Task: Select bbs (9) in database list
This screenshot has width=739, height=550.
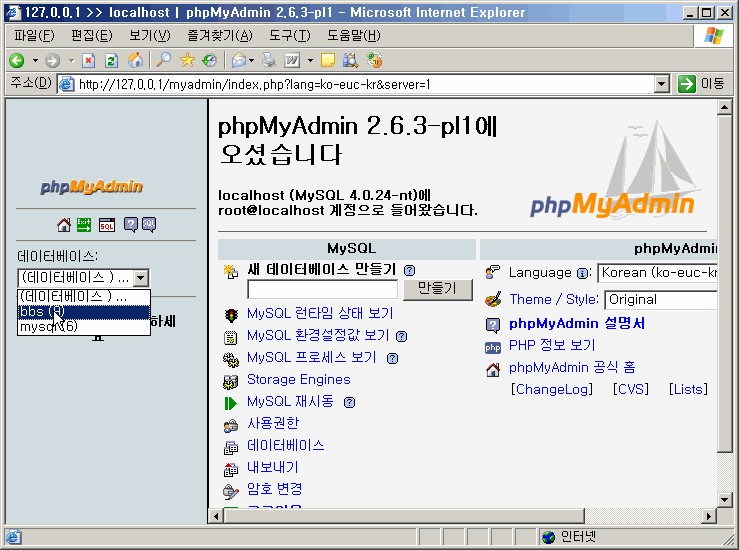Action: pos(83,312)
